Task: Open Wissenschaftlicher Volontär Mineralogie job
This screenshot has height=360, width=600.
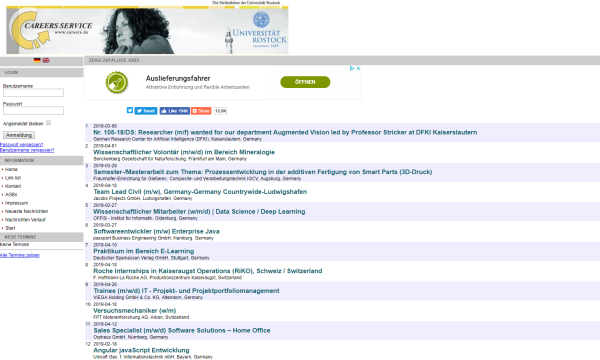Action: pos(184,152)
